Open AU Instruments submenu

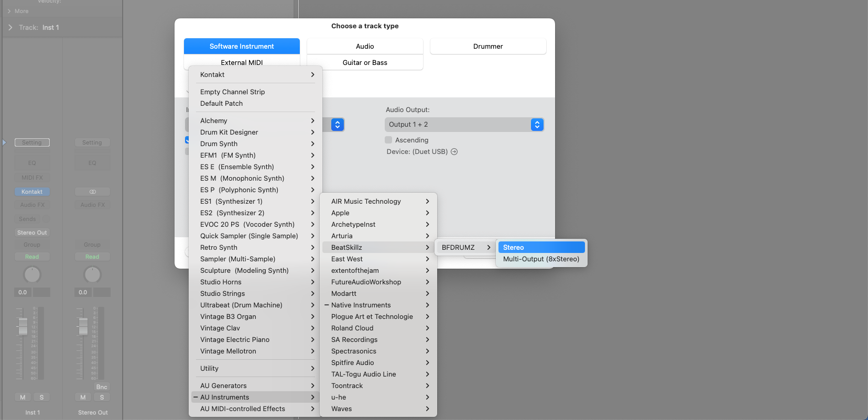pyautogui.click(x=256, y=397)
